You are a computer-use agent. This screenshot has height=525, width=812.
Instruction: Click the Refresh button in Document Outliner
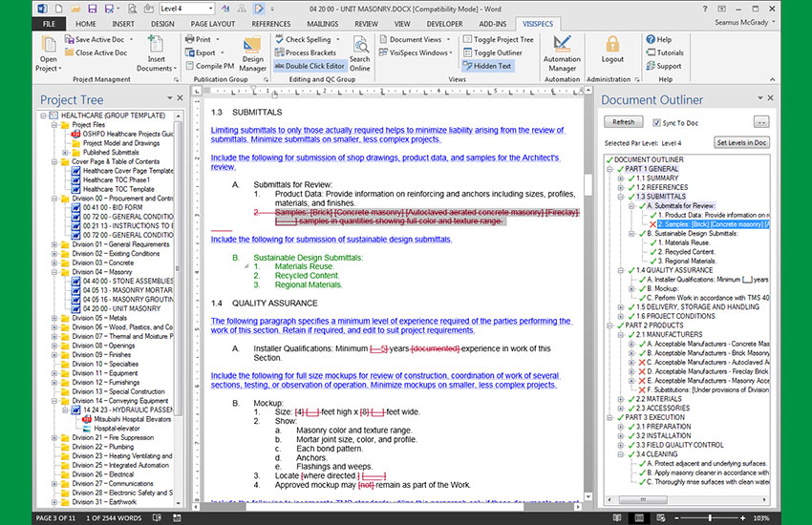click(x=623, y=122)
